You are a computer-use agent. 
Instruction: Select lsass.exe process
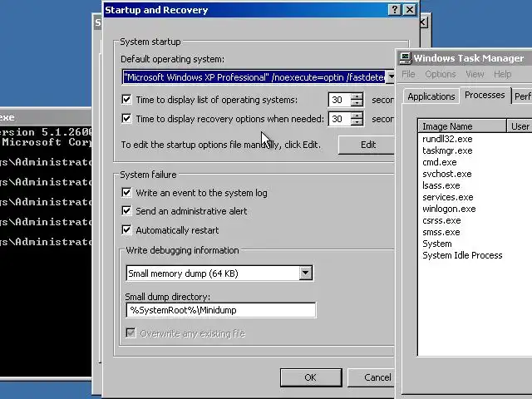pyautogui.click(x=441, y=185)
